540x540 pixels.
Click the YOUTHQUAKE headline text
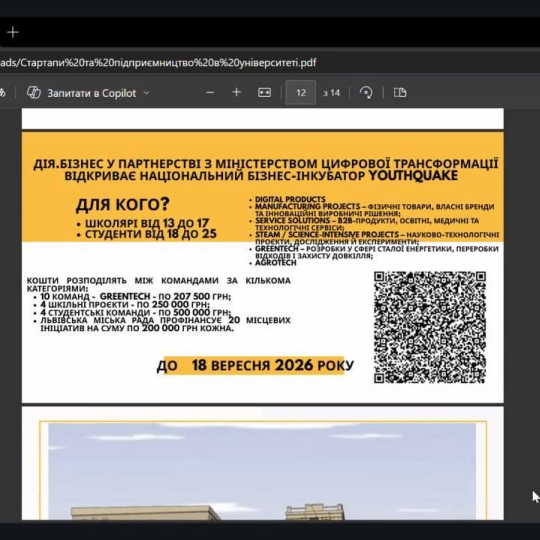point(413,176)
